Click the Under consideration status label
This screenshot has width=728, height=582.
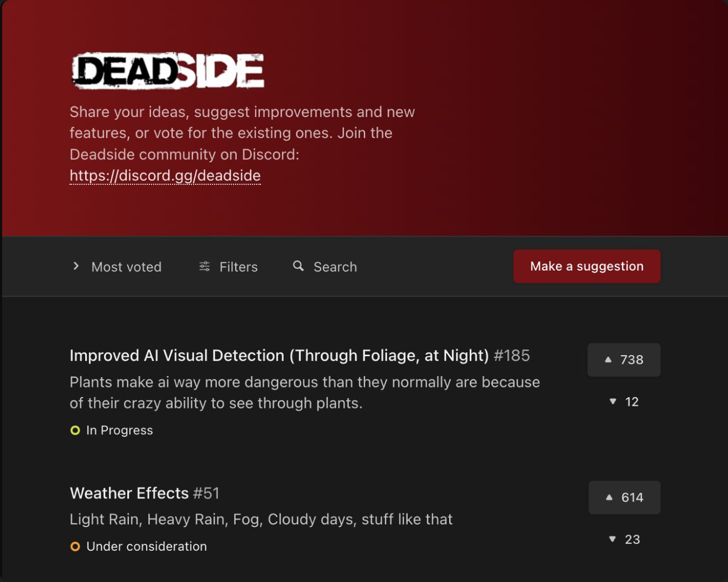[147, 546]
